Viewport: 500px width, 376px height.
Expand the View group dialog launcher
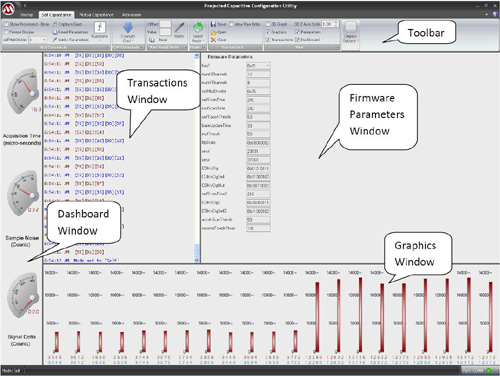337,47
